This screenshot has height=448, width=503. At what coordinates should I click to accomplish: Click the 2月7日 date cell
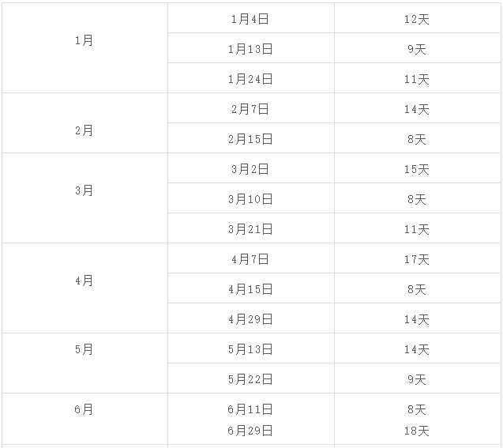(250, 109)
